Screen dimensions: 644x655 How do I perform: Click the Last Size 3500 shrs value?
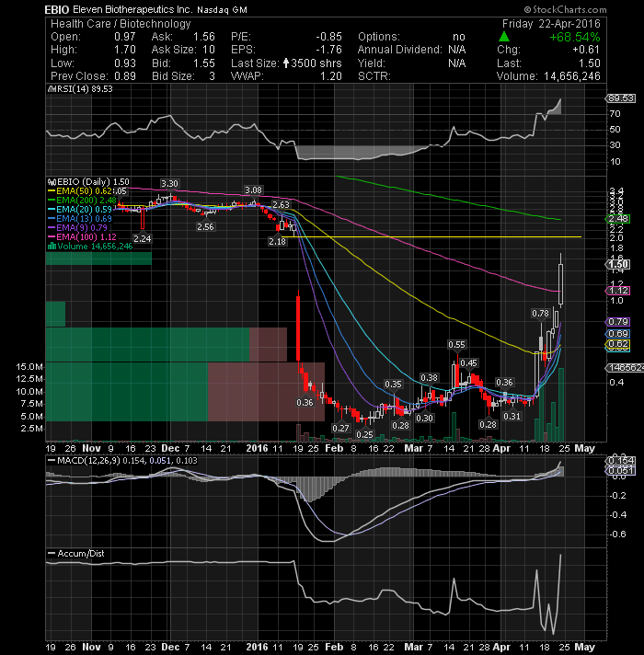point(316,63)
